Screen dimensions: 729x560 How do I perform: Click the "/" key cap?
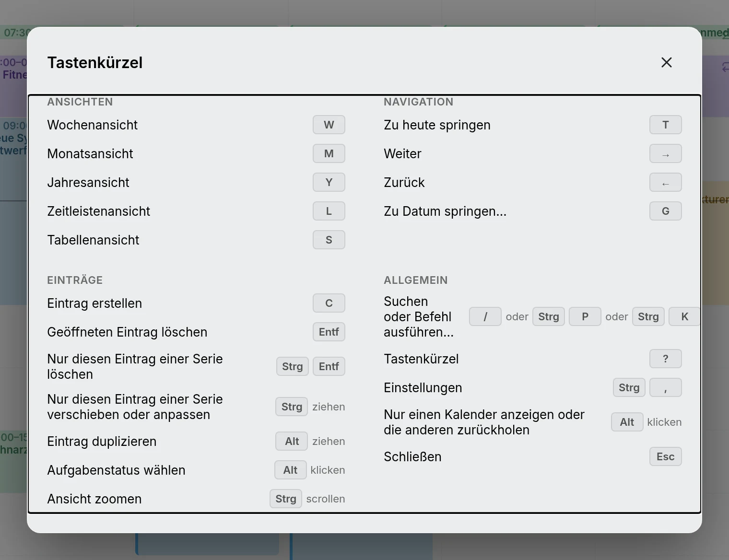[485, 316]
